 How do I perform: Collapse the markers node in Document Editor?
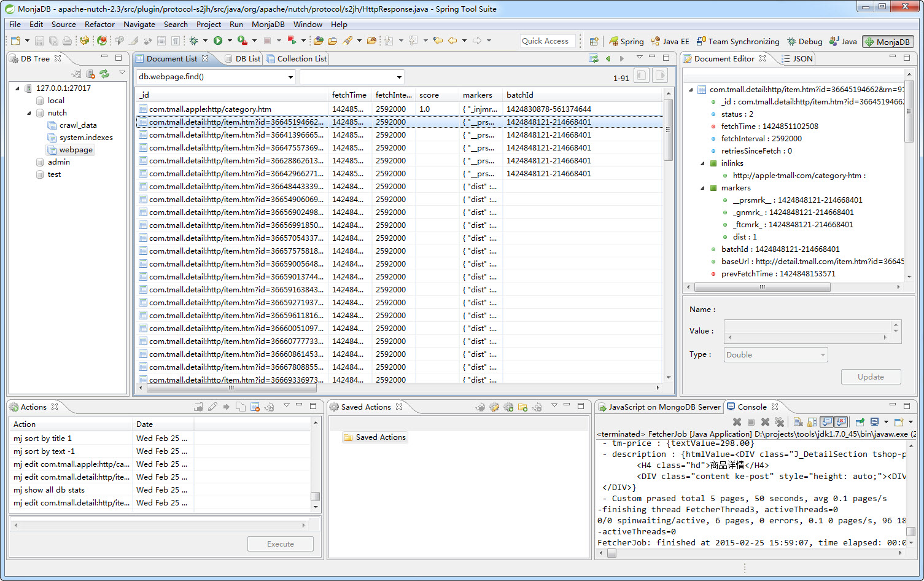(x=702, y=188)
